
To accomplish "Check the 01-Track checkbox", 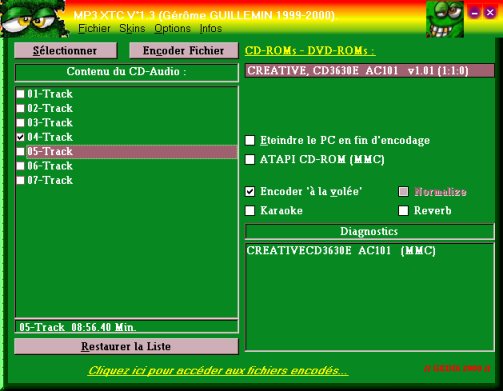I will tap(20, 94).
